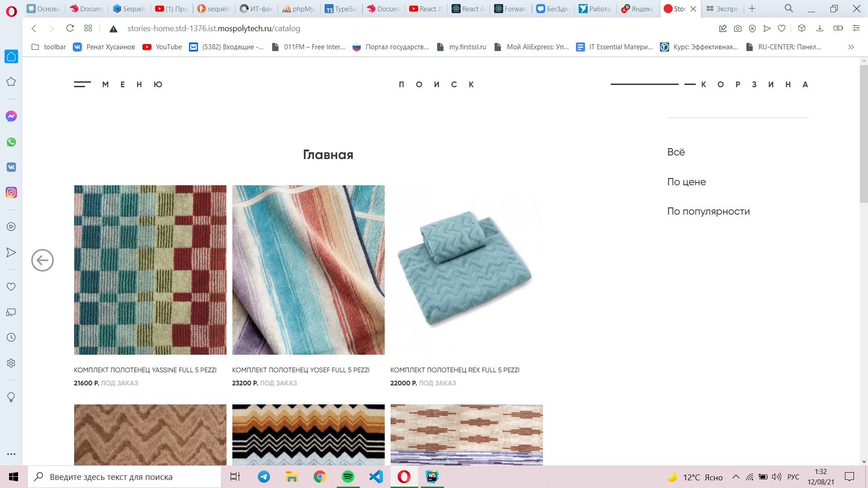
Task: Show hidden system tray icons
Action: (x=736, y=477)
